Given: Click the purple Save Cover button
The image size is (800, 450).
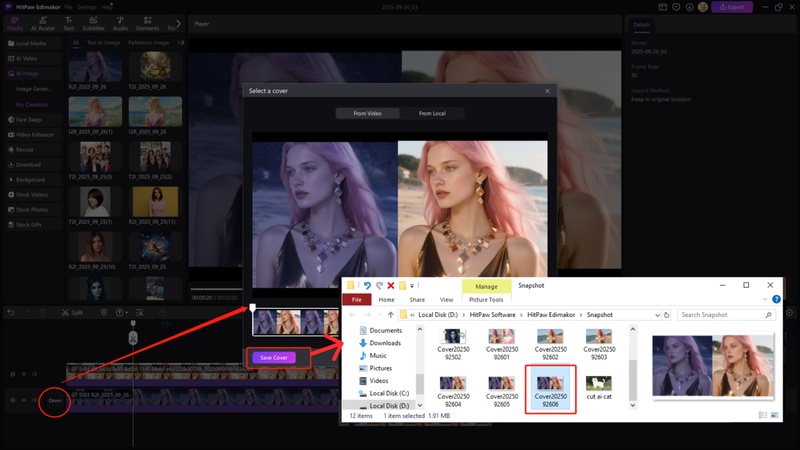Looking at the screenshot, I should [273, 357].
